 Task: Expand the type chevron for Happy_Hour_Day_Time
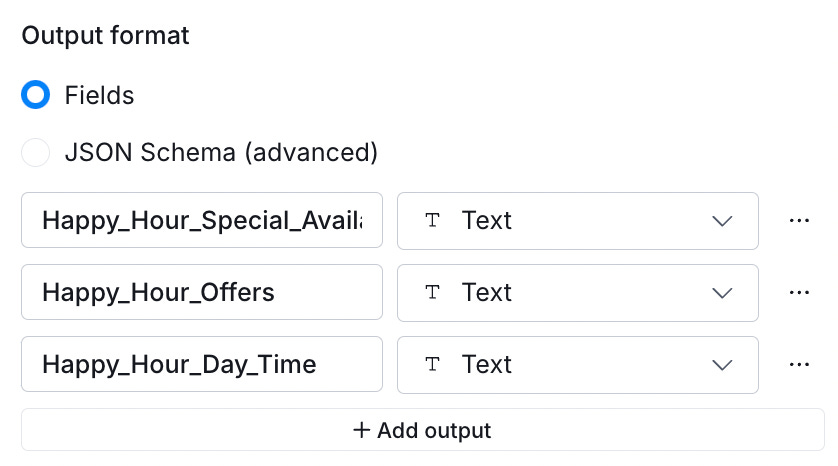click(x=723, y=365)
